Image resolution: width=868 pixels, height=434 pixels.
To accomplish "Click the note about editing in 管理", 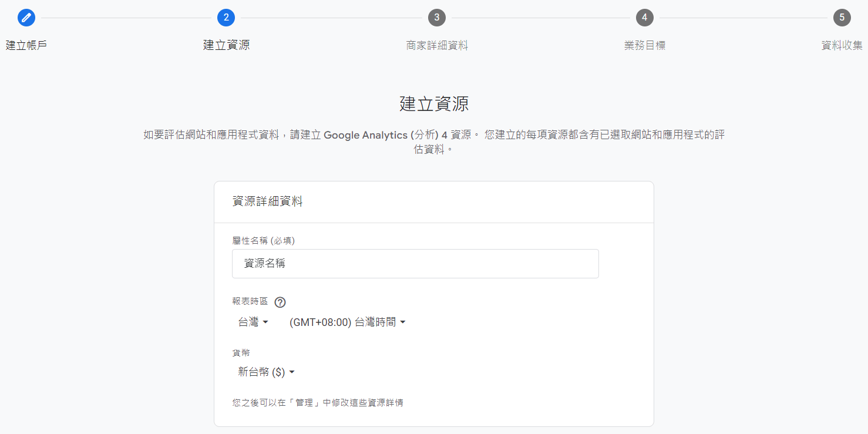I will click(x=318, y=403).
